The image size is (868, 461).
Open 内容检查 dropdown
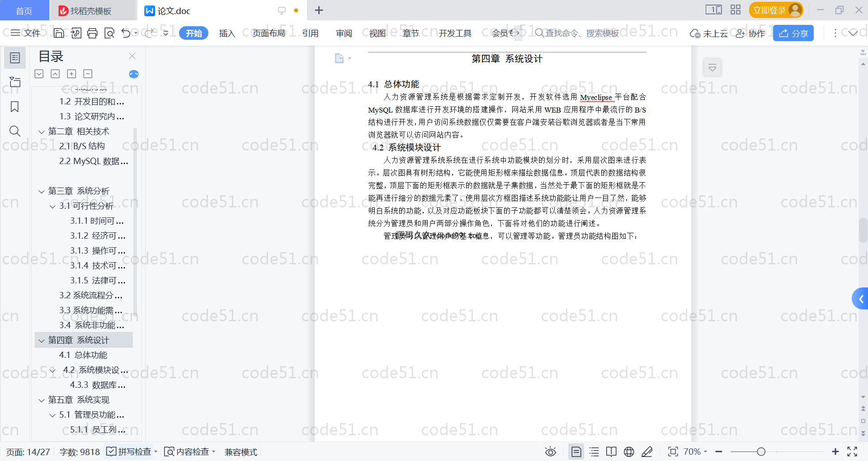click(x=189, y=452)
